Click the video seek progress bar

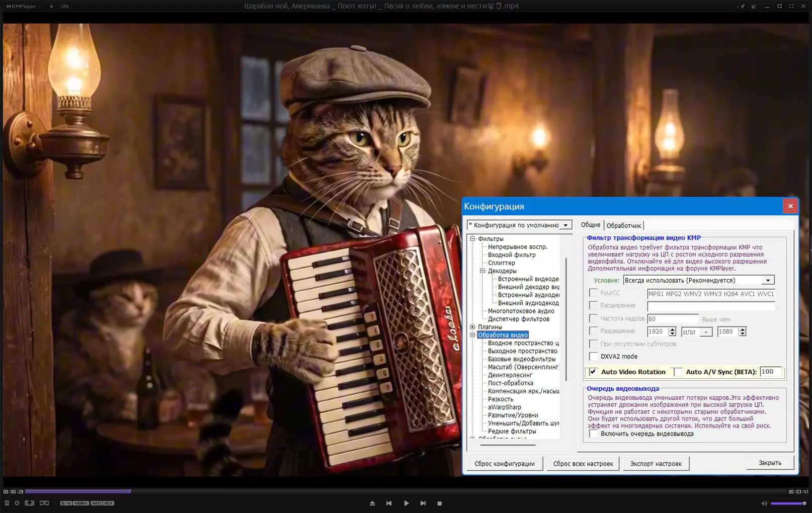tap(405, 491)
